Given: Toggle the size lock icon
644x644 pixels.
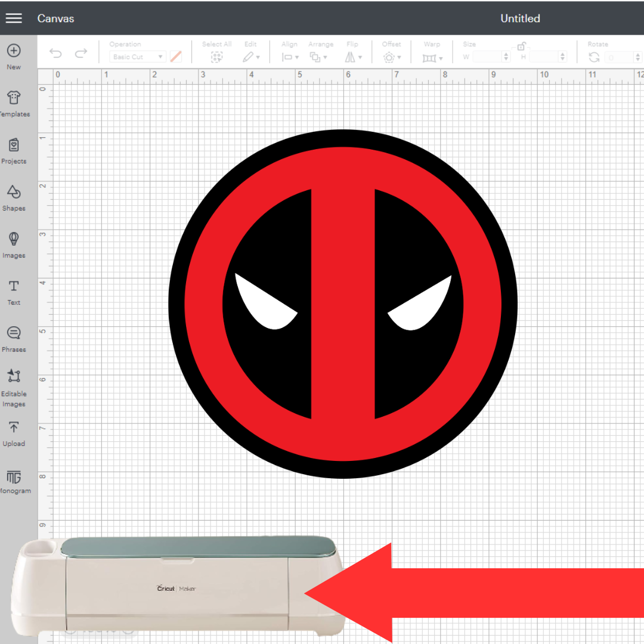Looking at the screenshot, I should tap(522, 45).
